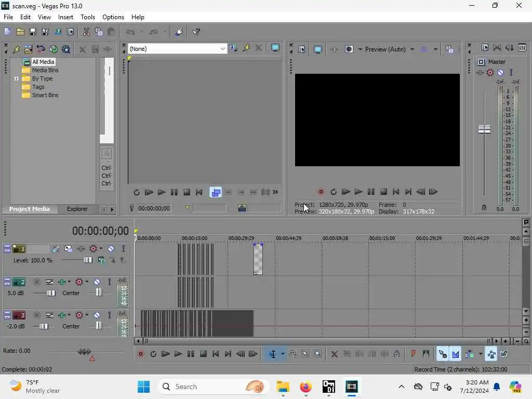Open a project with the folder icon

tap(20, 32)
